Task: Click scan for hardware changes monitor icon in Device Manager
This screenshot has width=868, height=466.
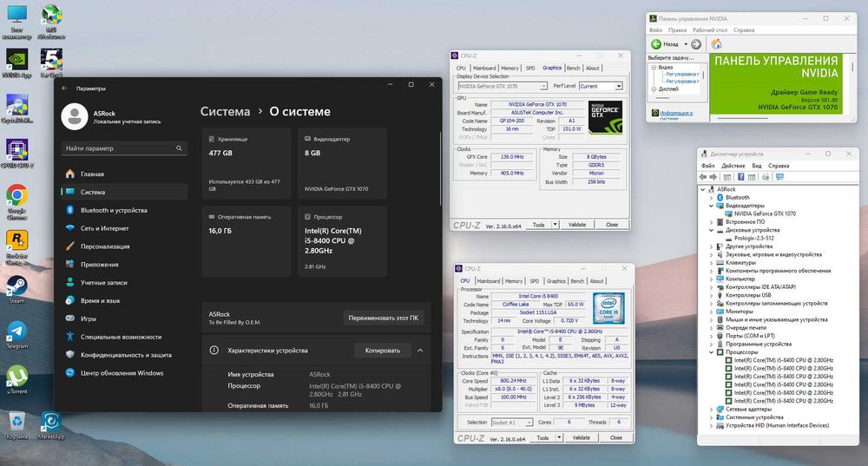Action: coord(780,177)
